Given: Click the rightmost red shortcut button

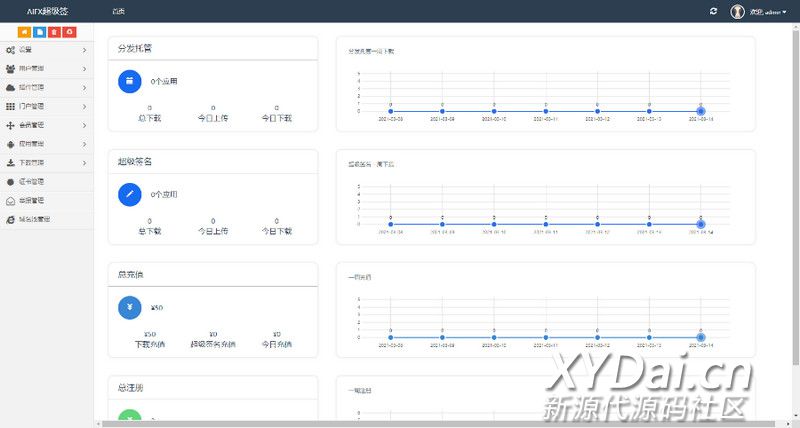Looking at the screenshot, I should click(x=68, y=32).
